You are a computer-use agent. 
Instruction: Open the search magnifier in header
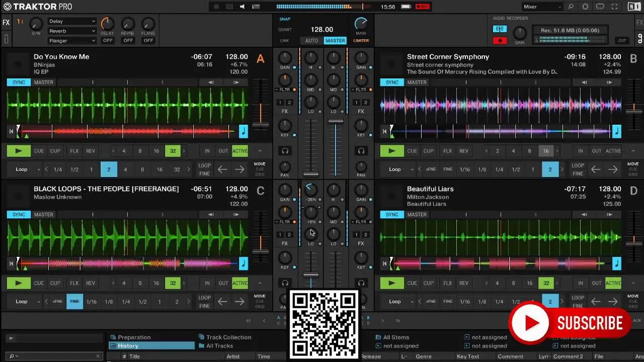click(x=571, y=7)
